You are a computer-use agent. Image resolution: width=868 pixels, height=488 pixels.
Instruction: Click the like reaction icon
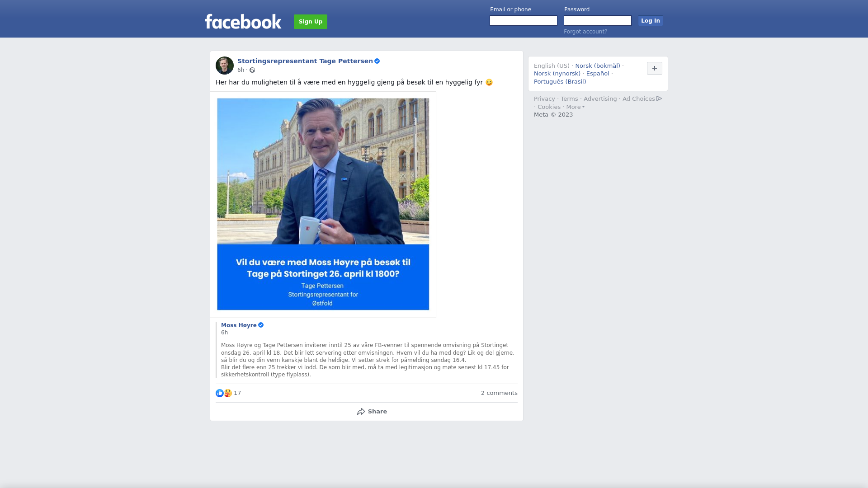click(220, 393)
